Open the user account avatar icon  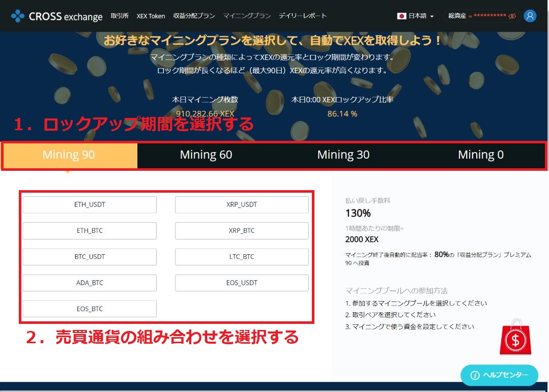coord(530,16)
